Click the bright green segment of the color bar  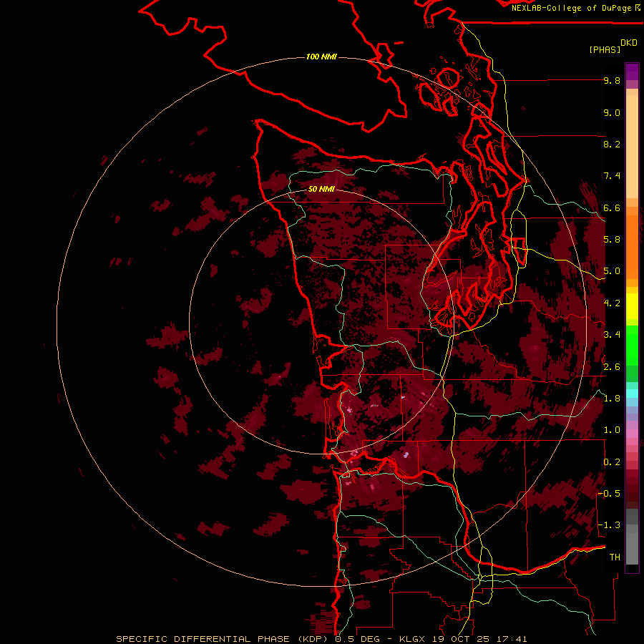click(632, 346)
